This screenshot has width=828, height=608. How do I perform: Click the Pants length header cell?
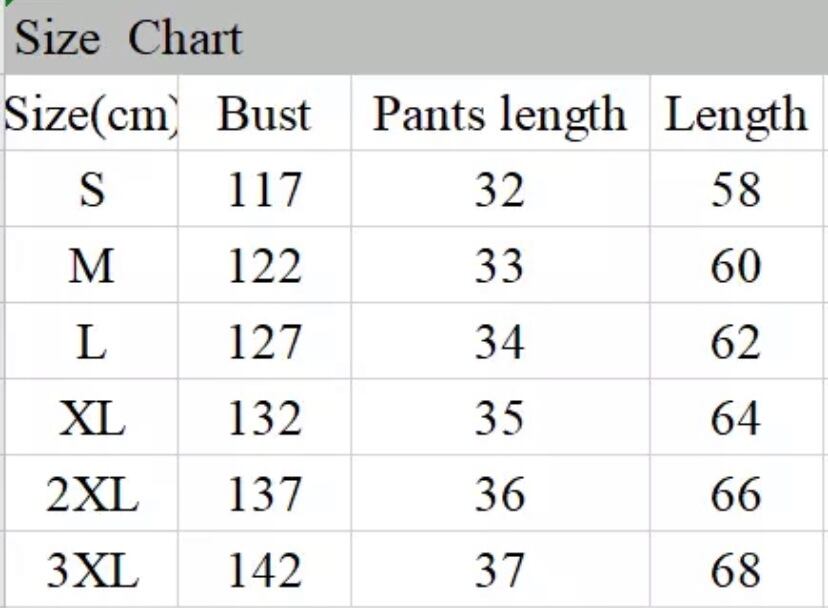point(499,114)
